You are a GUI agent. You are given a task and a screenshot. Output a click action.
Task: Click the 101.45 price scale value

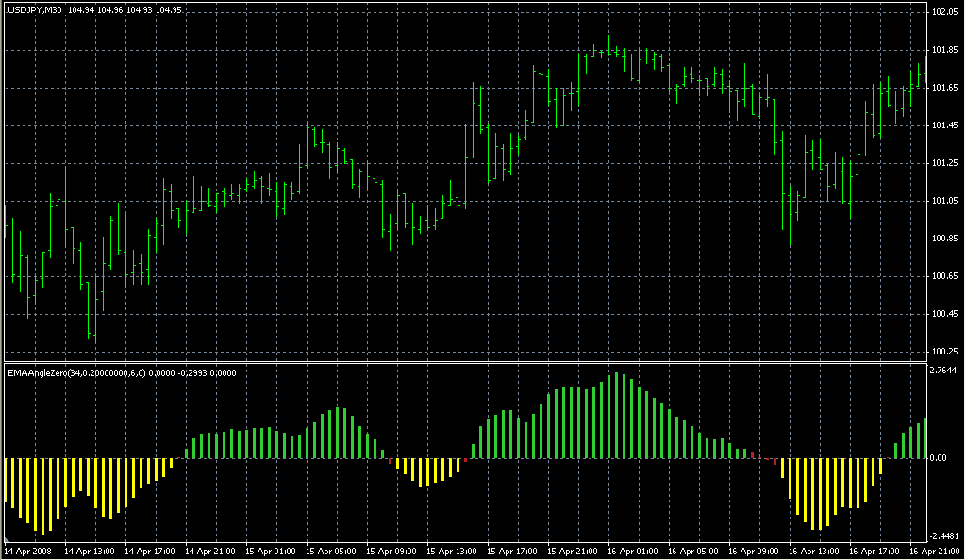tap(944, 125)
